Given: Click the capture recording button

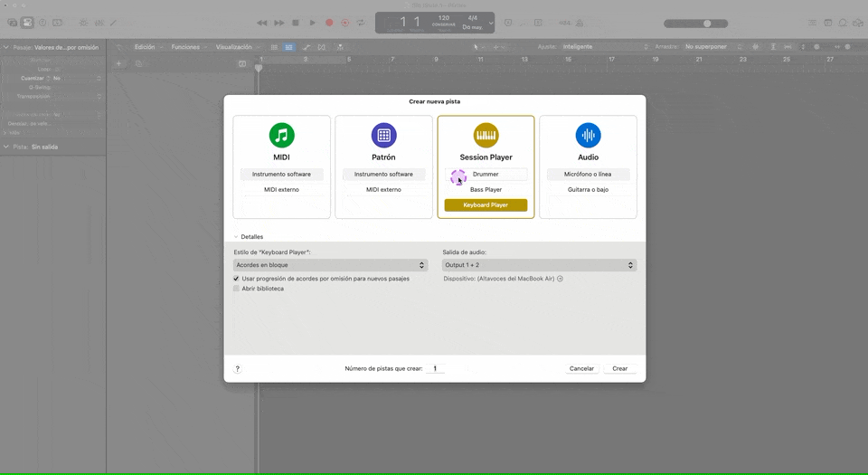Looking at the screenshot, I should pyautogui.click(x=344, y=23).
